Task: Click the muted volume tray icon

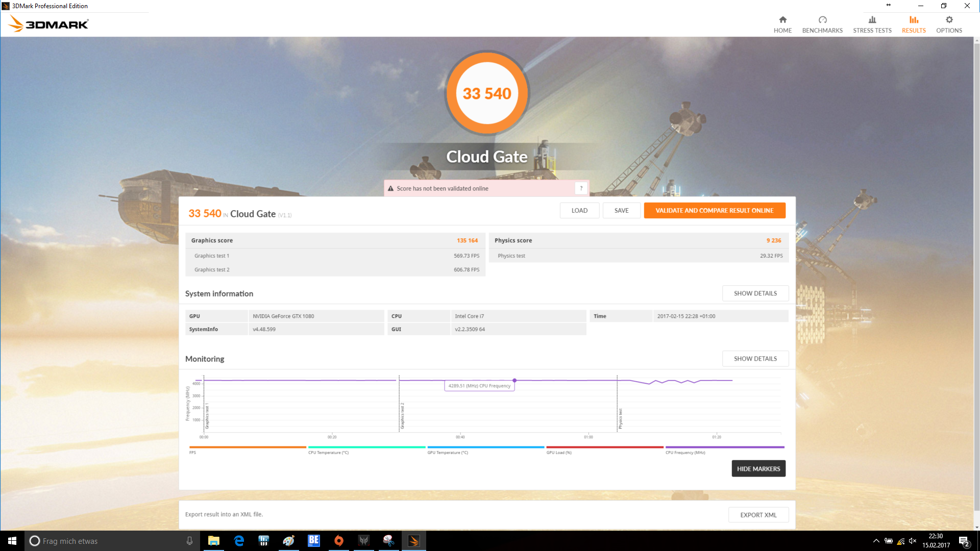Action: tap(913, 541)
